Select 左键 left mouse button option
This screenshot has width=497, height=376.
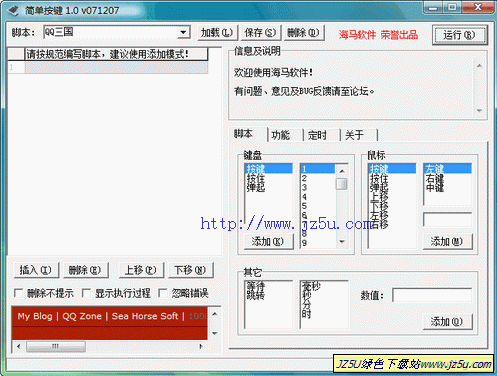click(x=447, y=169)
